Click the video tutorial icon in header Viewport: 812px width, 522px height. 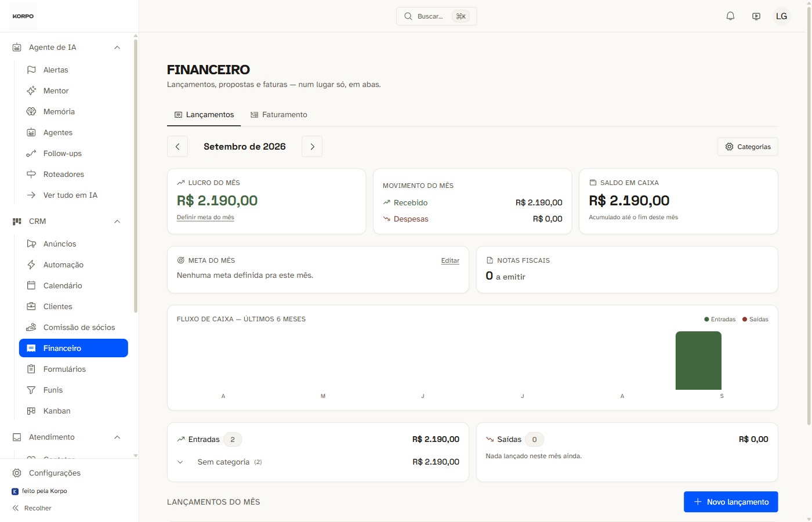(756, 16)
